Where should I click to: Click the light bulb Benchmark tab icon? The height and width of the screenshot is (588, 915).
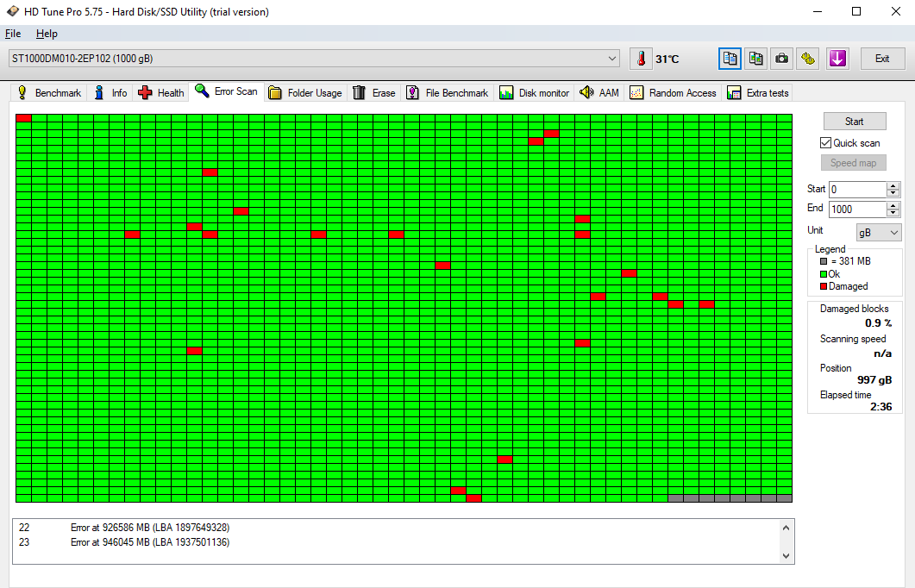[x=22, y=92]
